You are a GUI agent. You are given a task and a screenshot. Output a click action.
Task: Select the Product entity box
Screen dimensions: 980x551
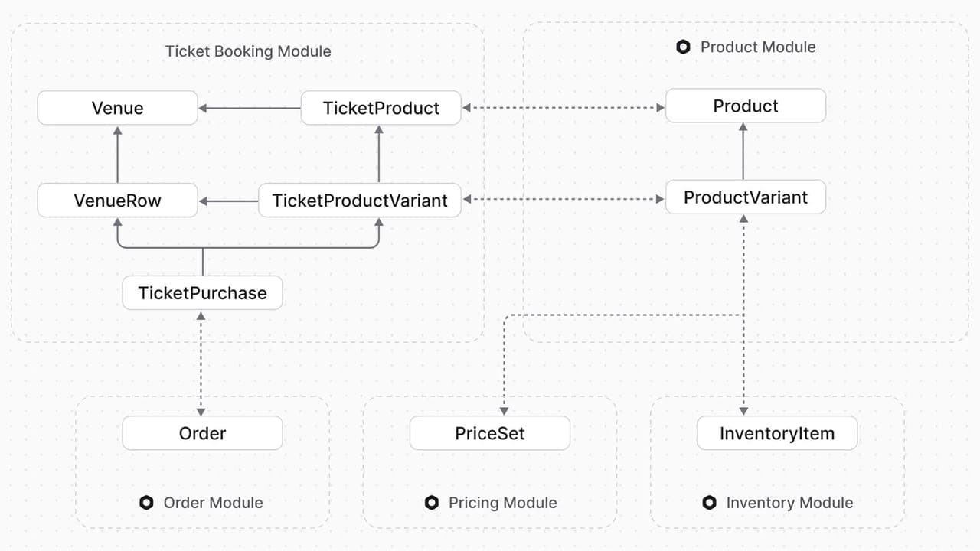[746, 106]
